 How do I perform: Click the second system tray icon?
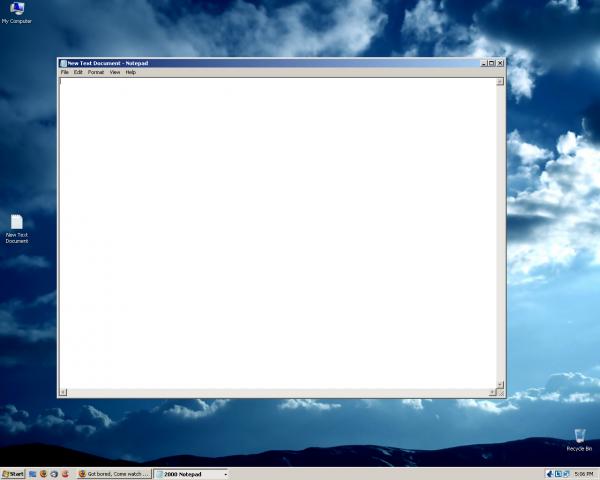(558, 474)
